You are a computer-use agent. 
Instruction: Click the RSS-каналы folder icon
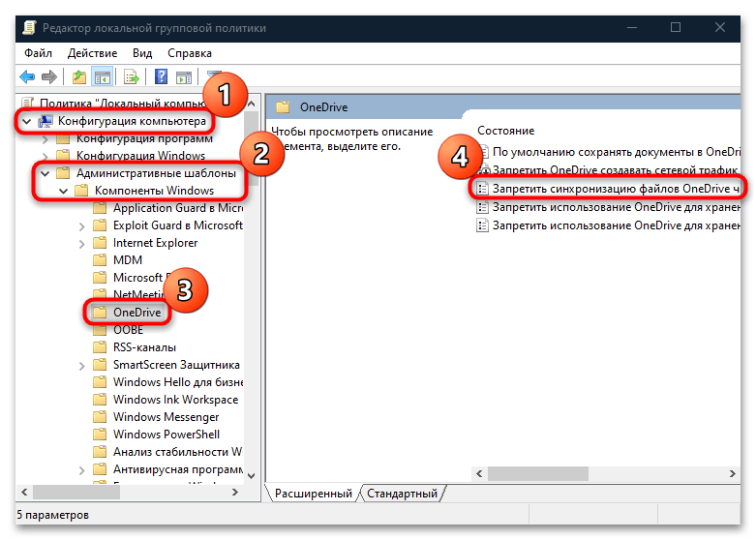[100, 347]
